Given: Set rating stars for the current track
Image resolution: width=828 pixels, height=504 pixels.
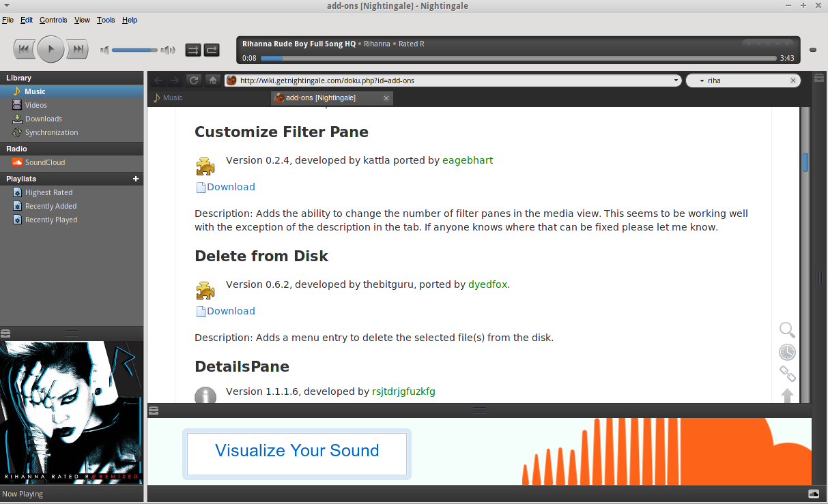Looking at the screenshot, I should (769, 44).
